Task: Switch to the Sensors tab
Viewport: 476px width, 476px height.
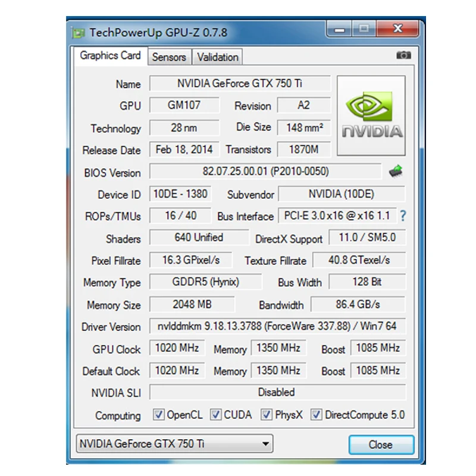Action: click(x=169, y=57)
